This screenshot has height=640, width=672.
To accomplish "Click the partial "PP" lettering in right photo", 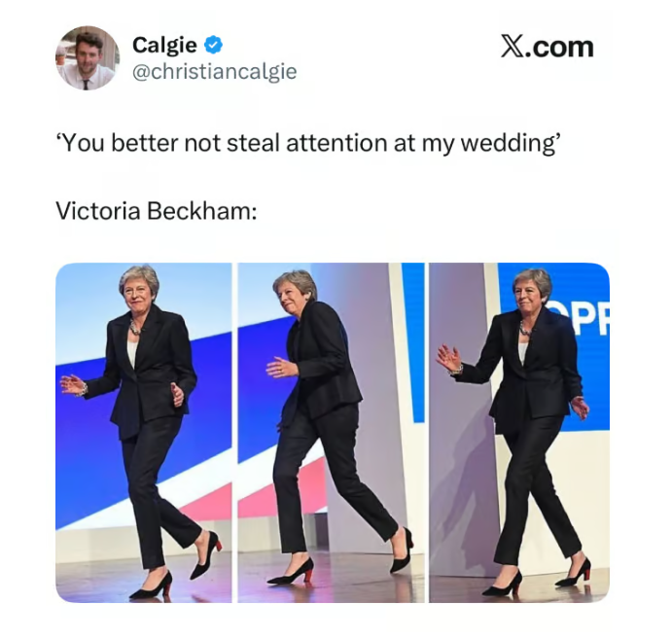I will (x=587, y=322).
